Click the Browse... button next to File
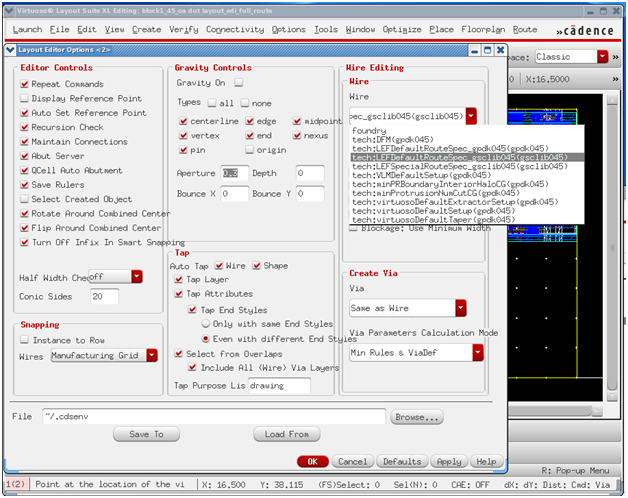This screenshot has height=498, width=628. click(416, 416)
